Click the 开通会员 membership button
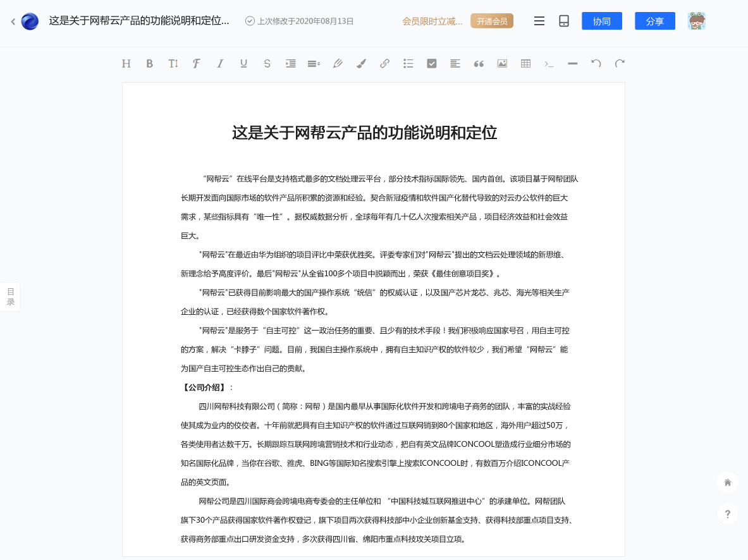The height and width of the screenshot is (560, 748). (x=492, y=21)
